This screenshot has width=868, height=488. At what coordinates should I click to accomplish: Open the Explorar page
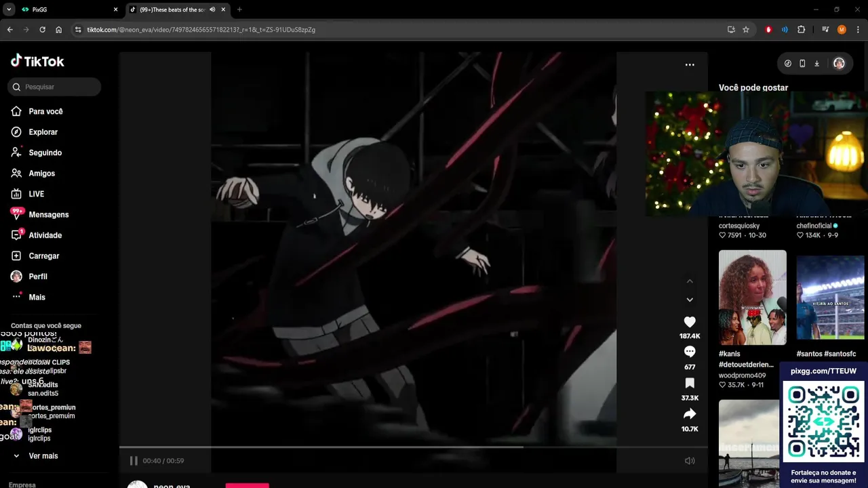coord(35,132)
